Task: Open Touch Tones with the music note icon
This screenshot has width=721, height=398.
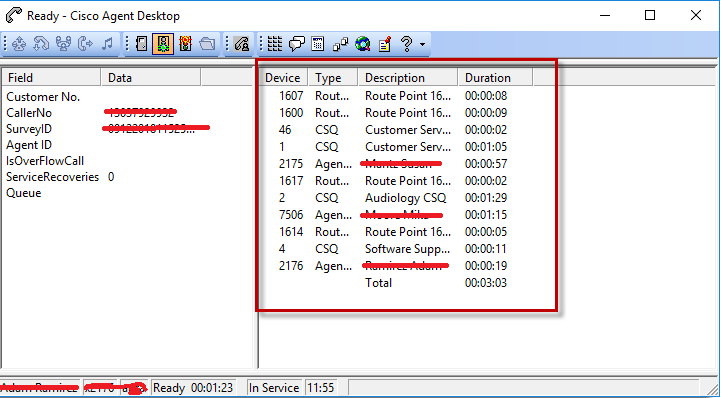Action: (x=107, y=44)
